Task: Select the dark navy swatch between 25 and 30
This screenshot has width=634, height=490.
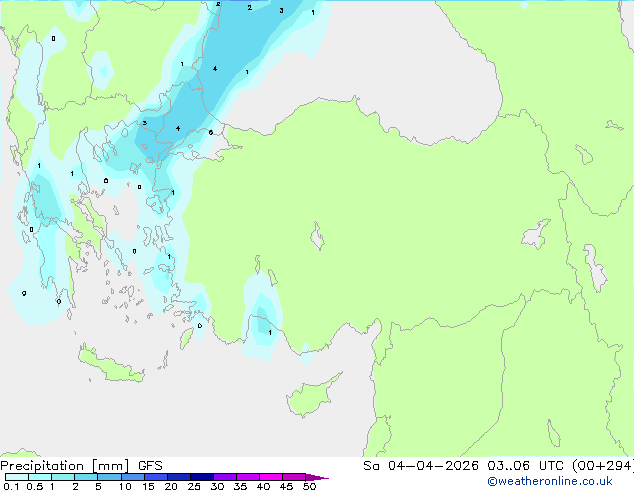Action: pyautogui.click(x=202, y=477)
